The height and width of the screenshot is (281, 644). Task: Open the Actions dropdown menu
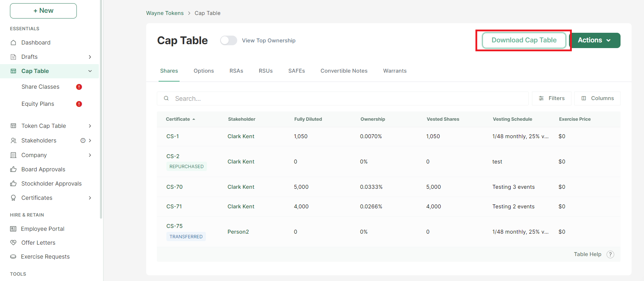(595, 40)
